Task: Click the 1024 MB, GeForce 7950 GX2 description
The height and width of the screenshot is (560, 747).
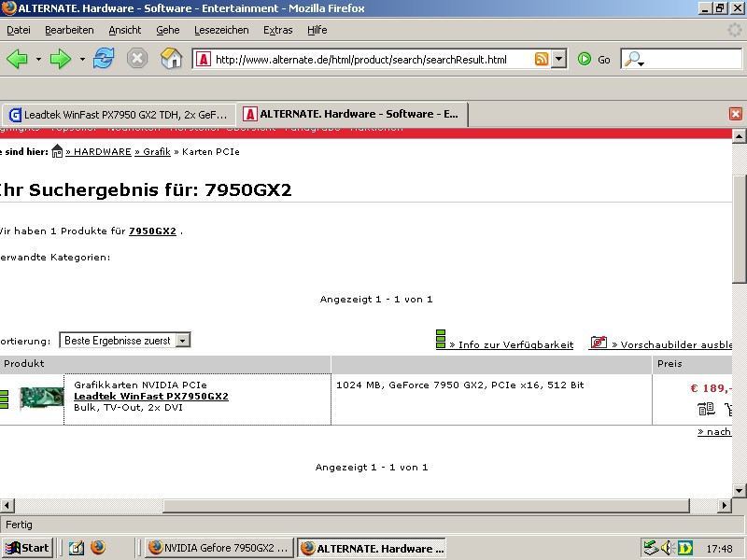Action: (x=460, y=385)
